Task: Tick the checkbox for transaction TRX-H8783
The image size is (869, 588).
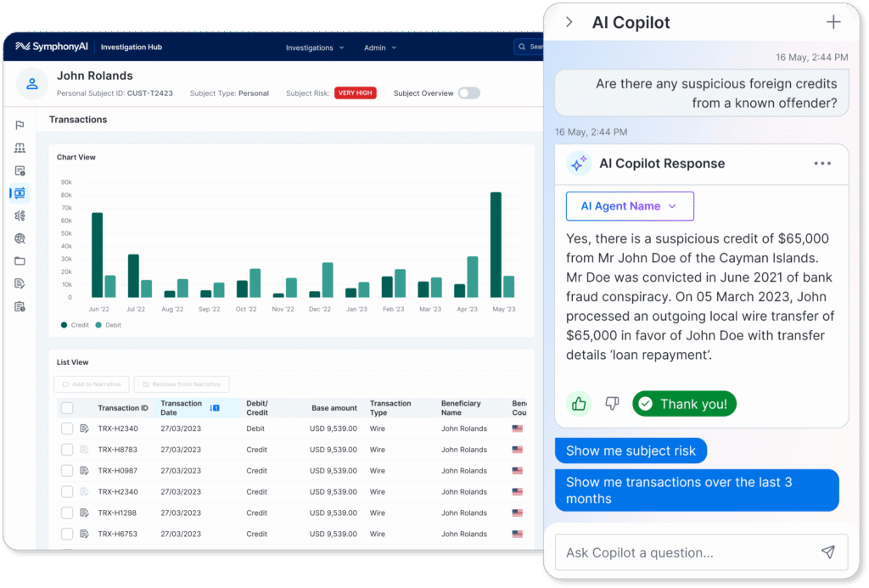Action: [x=67, y=450]
